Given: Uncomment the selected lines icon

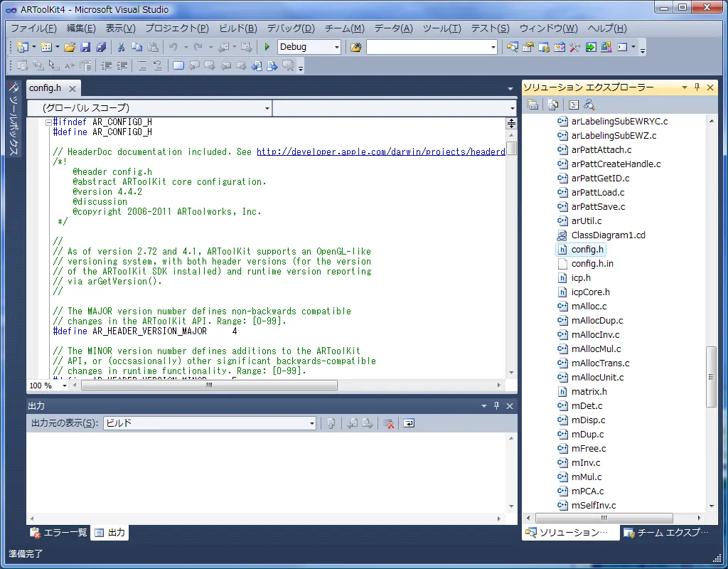Looking at the screenshot, I should [157, 66].
